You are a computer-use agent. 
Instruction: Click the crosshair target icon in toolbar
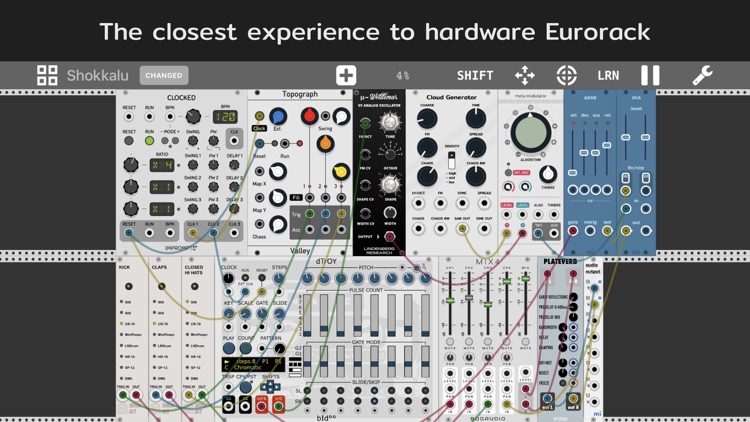point(566,75)
